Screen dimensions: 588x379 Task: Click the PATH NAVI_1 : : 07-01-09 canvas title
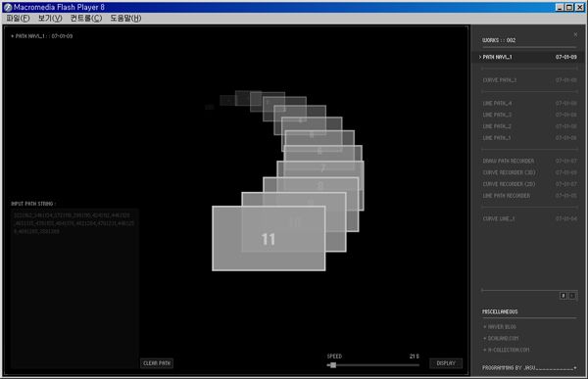pos(41,36)
